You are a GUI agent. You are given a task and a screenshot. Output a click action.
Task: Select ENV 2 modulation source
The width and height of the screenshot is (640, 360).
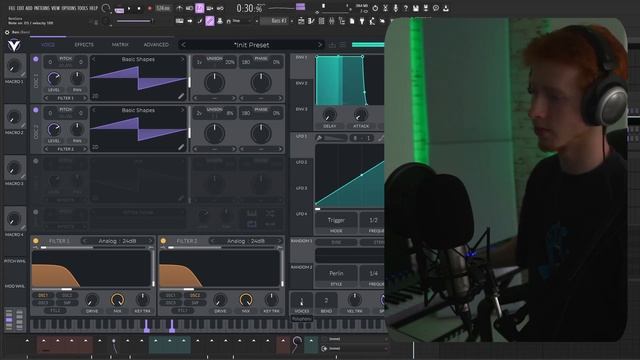(x=302, y=91)
